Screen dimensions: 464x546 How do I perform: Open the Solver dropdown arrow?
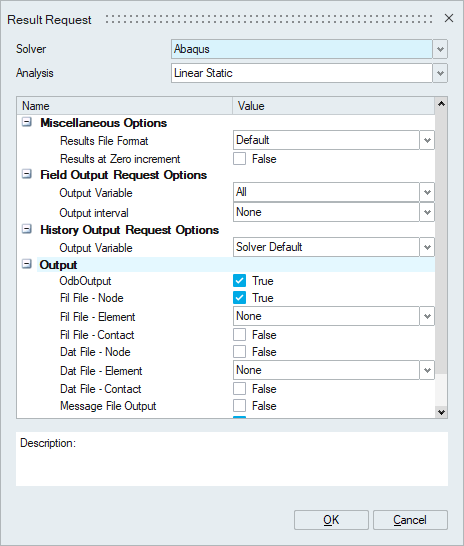pos(440,49)
